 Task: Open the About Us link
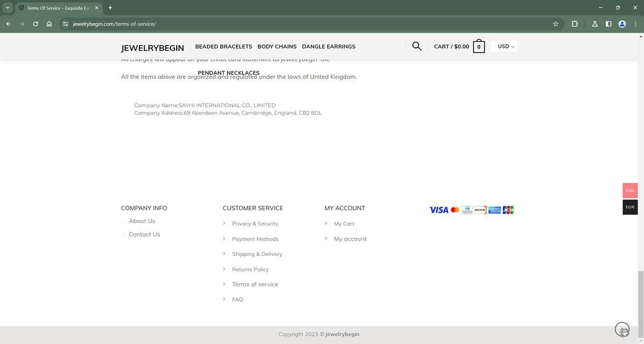[x=141, y=221]
